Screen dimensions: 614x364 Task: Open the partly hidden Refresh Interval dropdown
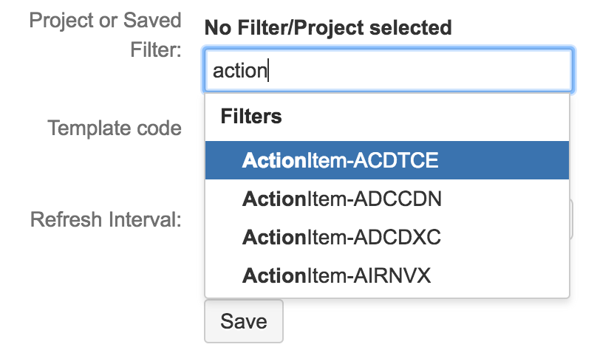(x=572, y=219)
